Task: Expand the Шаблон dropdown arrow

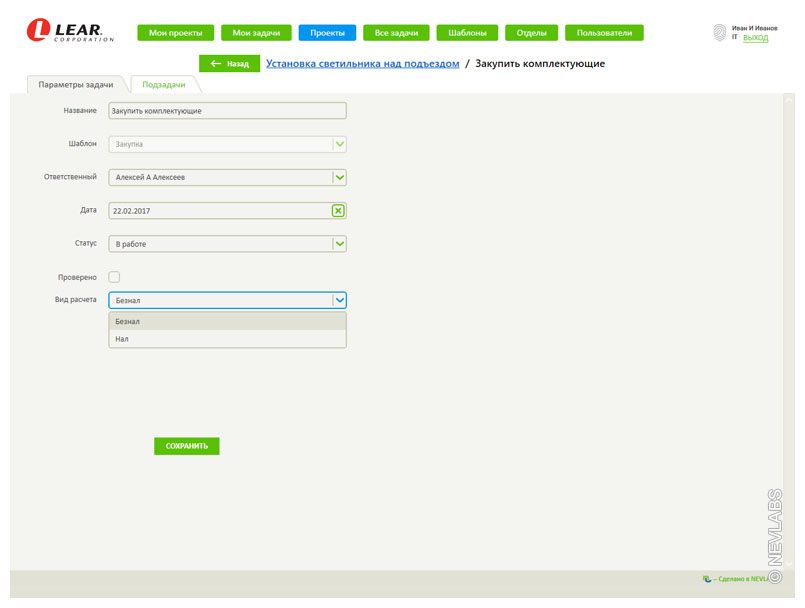Action: coord(340,144)
